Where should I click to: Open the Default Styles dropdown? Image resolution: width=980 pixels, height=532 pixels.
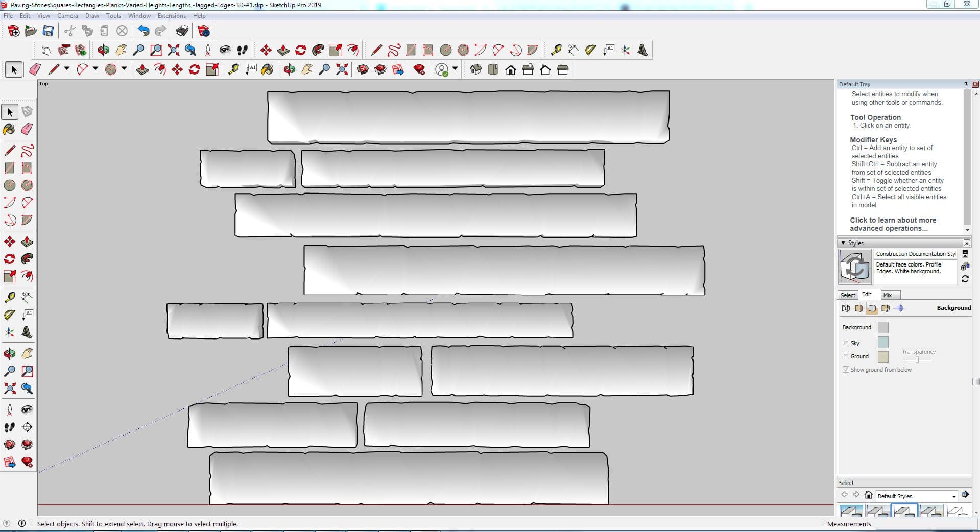coord(953,496)
